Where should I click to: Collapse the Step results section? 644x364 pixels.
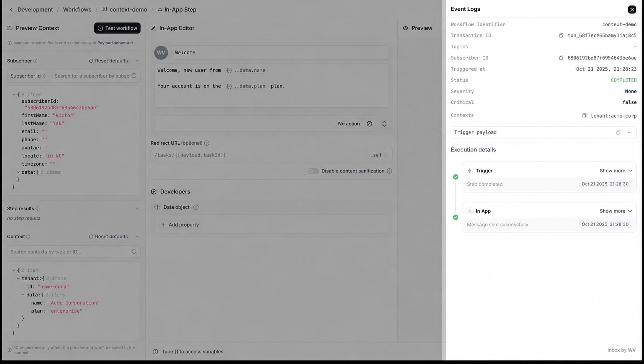(x=137, y=209)
